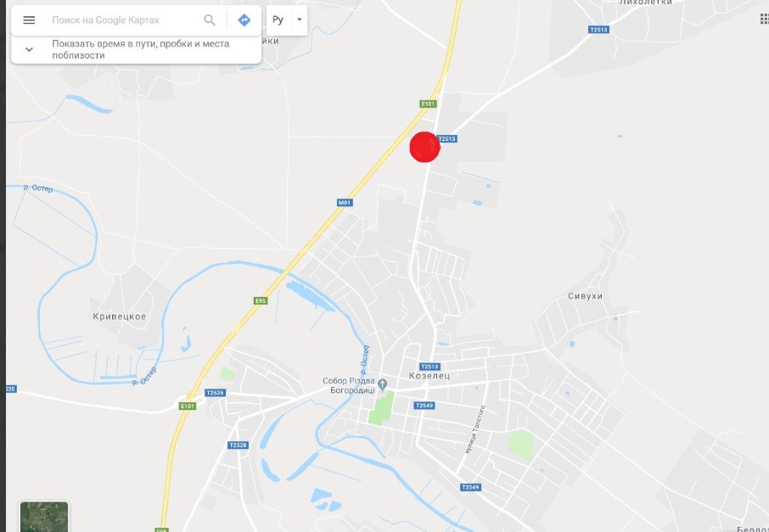Click the search magnifier icon
Image resolution: width=769 pixels, height=532 pixels.
click(210, 20)
